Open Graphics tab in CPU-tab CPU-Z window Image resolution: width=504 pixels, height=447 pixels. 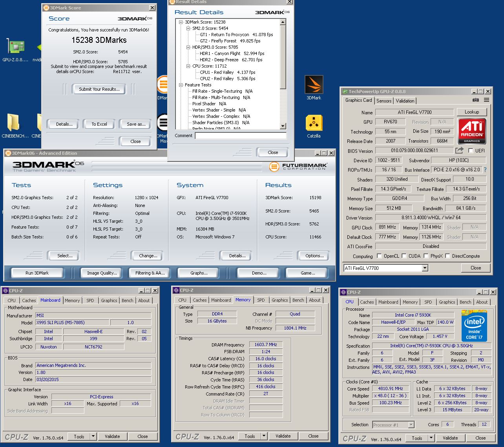(447, 302)
